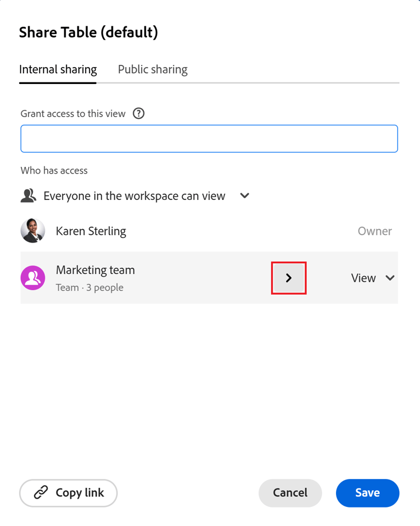
Task: Click the help icon beside Grant access
Action: coord(138,113)
